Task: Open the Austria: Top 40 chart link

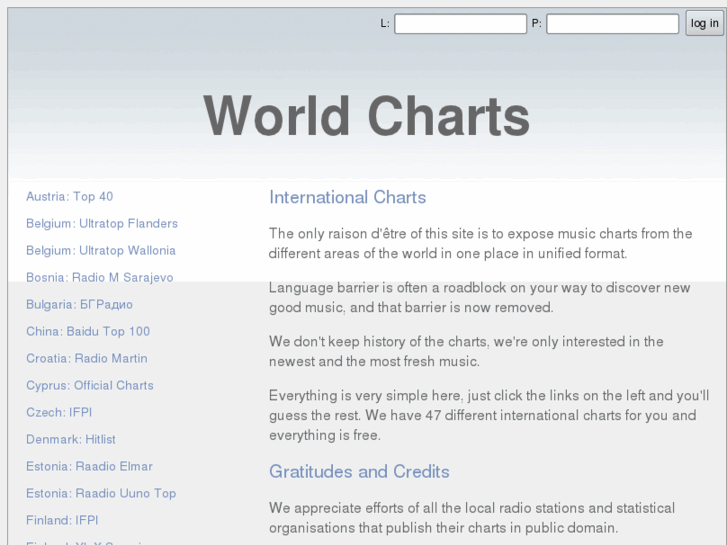Action: click(x=70, y=197)
